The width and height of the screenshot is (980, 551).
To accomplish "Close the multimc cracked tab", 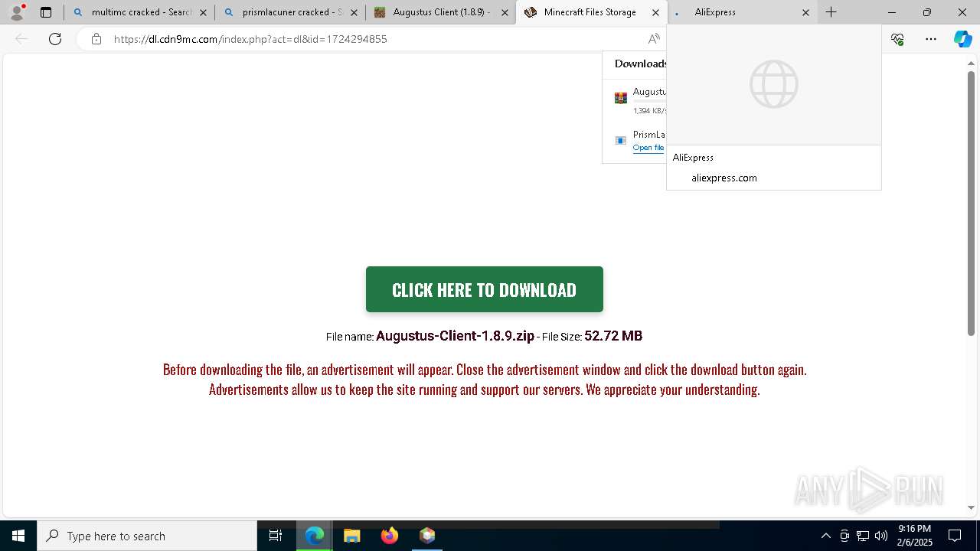I will [203, 12].
